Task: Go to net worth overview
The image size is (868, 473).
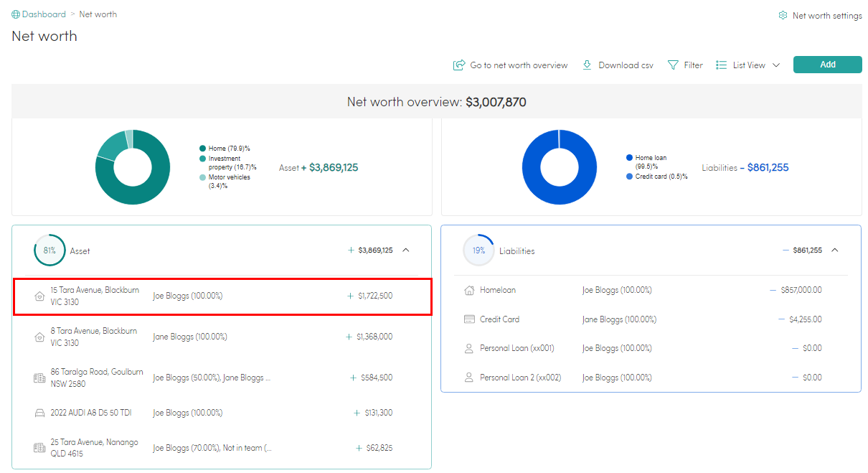Action: coord(519,65)
